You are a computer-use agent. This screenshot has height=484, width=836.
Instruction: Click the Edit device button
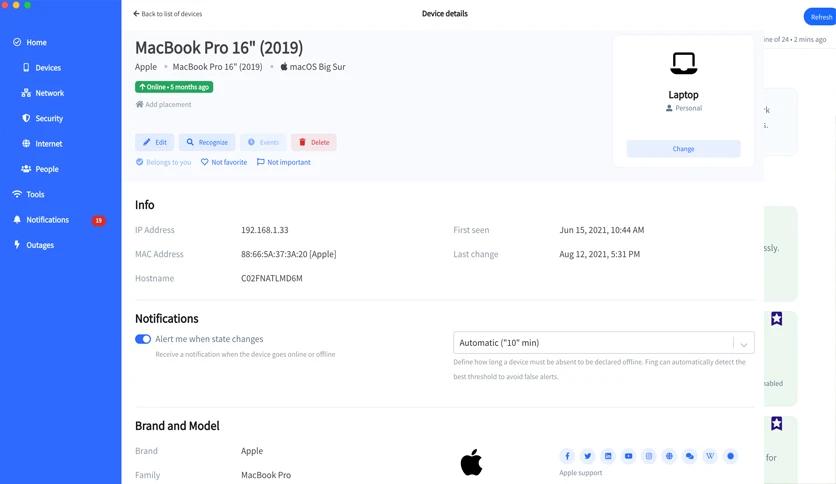[155, 142]
